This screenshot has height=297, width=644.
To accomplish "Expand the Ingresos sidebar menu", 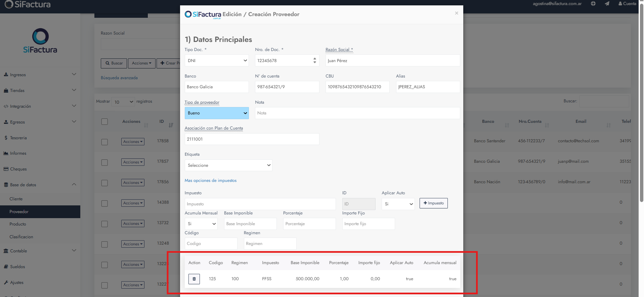I will (40, 75).
